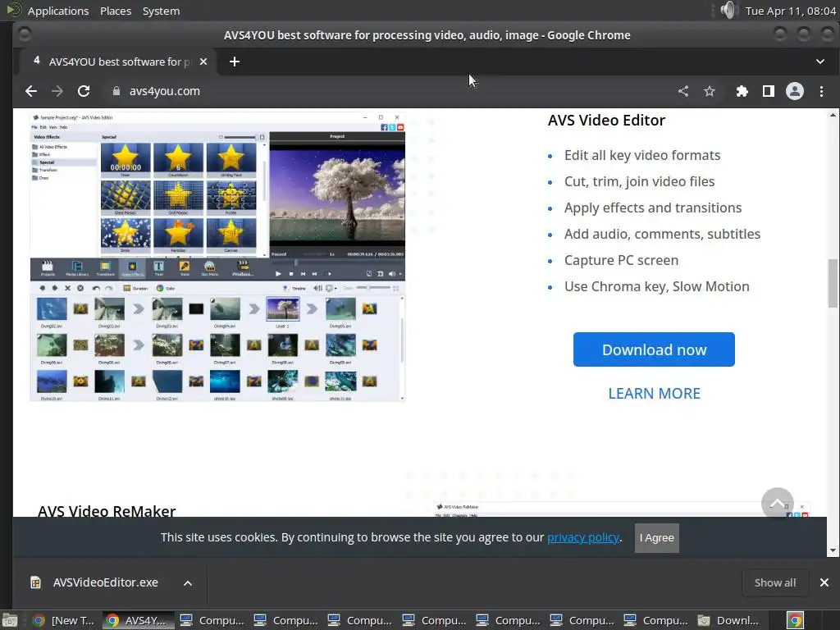
Task: Reload the avs4you.com page
Action: 84,91
